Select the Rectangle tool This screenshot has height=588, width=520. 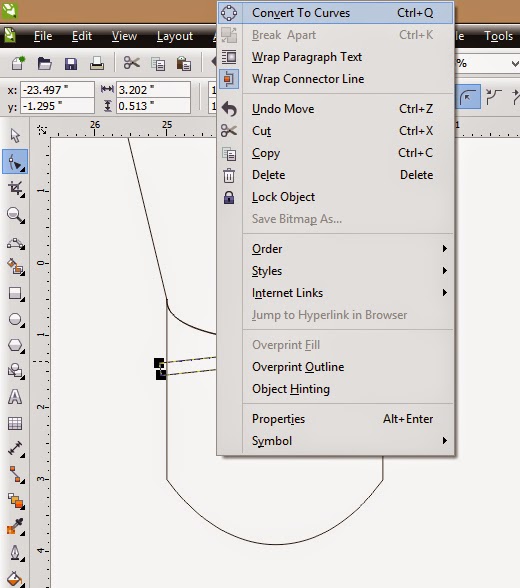[x=15, y=294]
